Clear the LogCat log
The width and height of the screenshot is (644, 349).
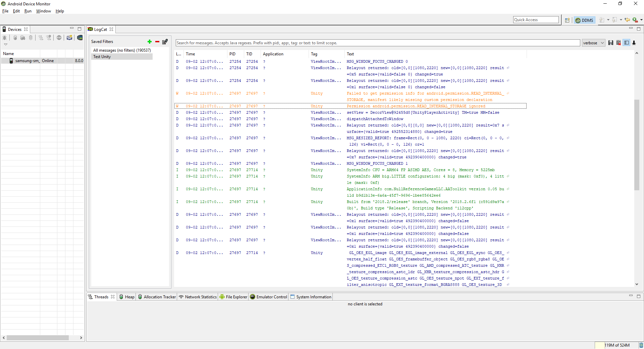(619, 43)
